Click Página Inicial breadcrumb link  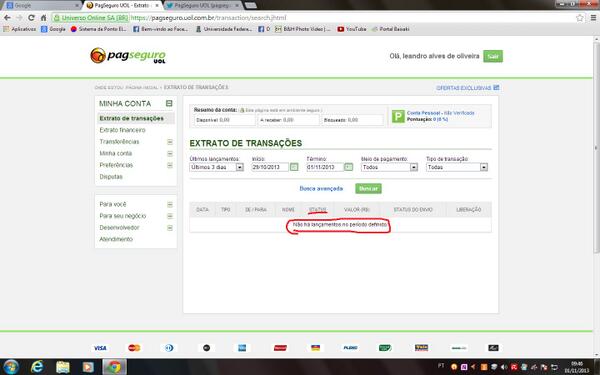pos(142,88)
